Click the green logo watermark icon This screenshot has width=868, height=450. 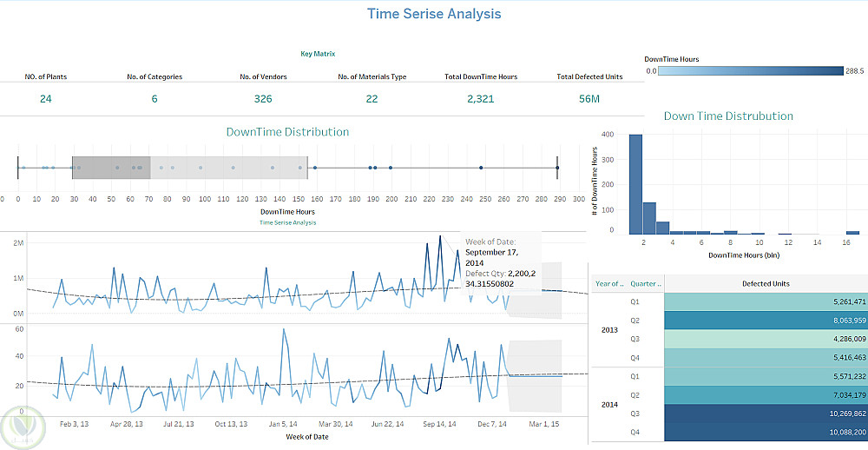[23, 427]
